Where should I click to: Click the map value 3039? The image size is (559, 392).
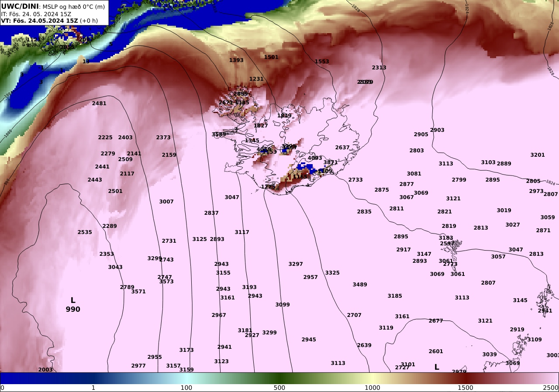[x=490, y=354]
